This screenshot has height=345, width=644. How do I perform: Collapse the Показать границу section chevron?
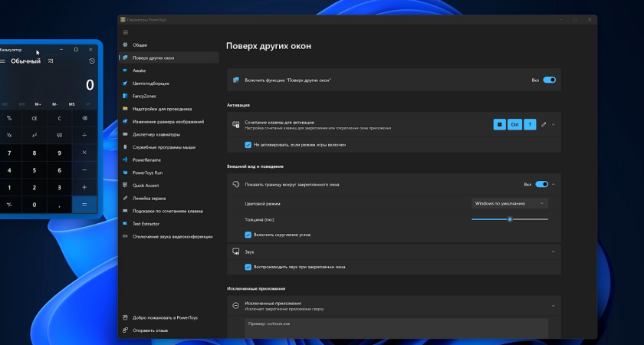tap(554, 185)
